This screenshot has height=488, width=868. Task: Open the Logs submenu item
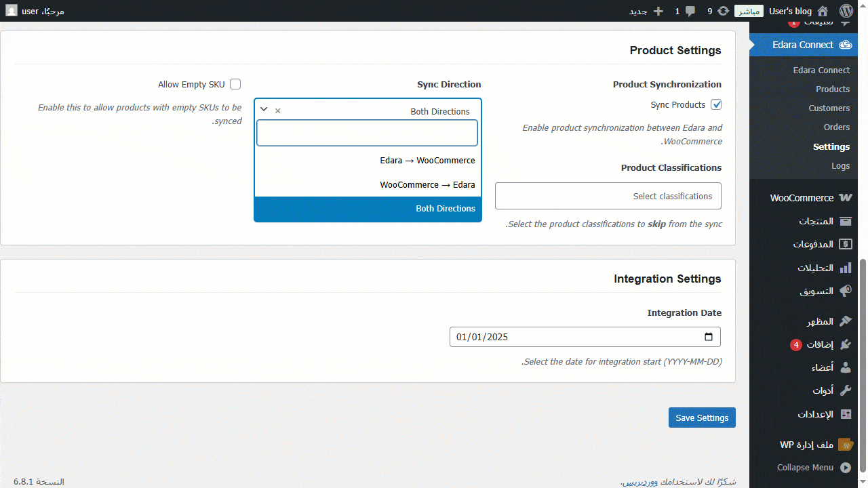coord(840,165)
